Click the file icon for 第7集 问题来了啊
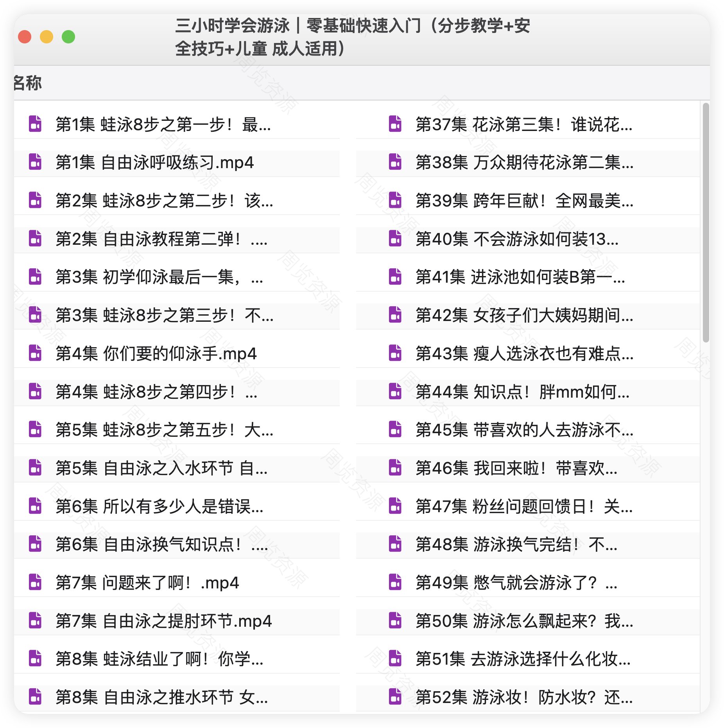This screenshot has width=724, height=728. 35,582
